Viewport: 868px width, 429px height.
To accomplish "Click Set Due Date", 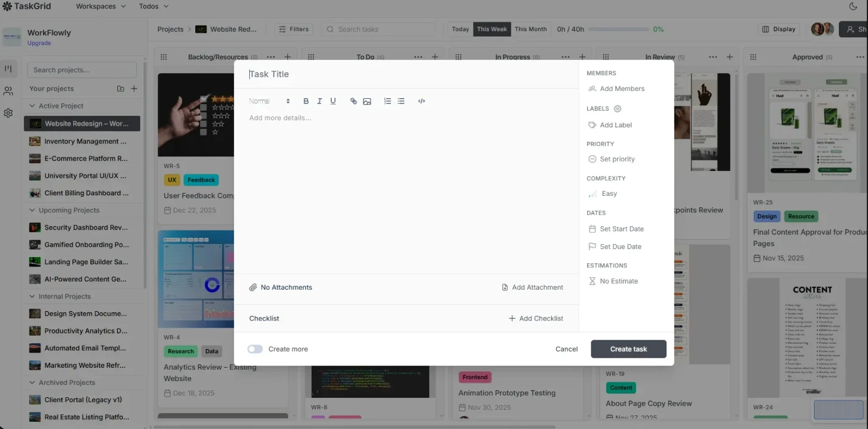I will [x=615, y=247].
